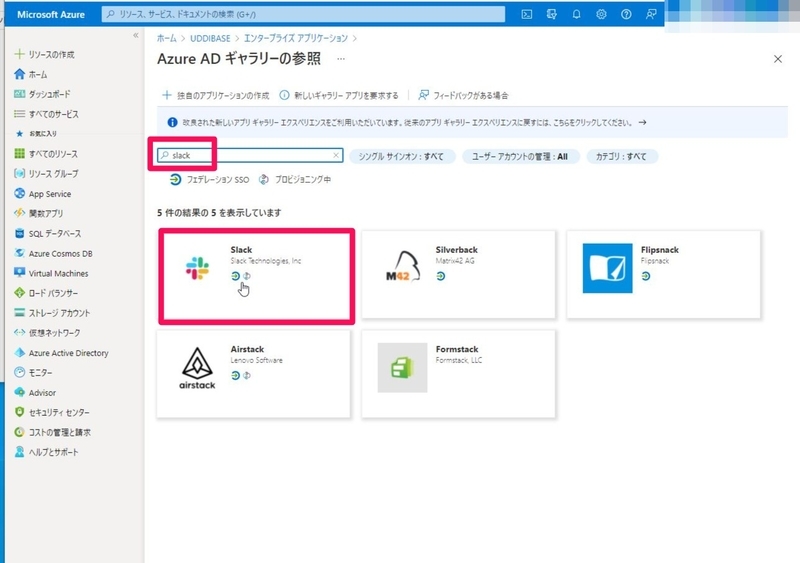This screenshot has height=563, width=800.
Task: Open the top bar feedback icon
Action: [x=651, y=14]
